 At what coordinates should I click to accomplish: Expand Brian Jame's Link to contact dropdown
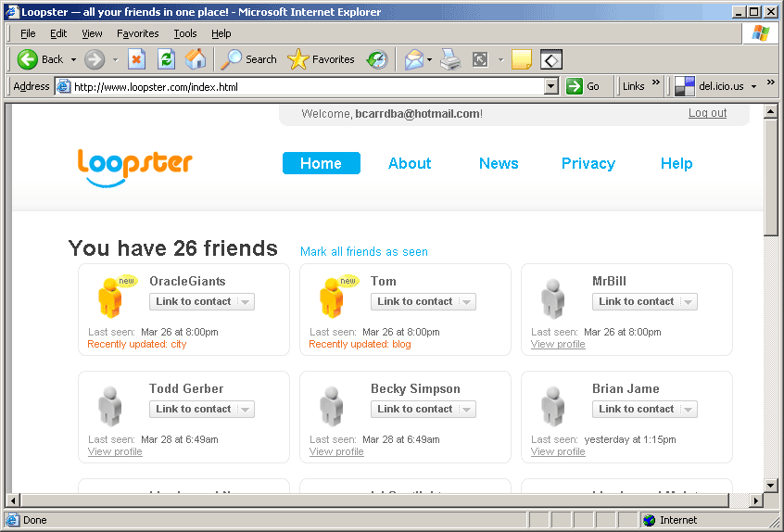[x=688, y=410]
